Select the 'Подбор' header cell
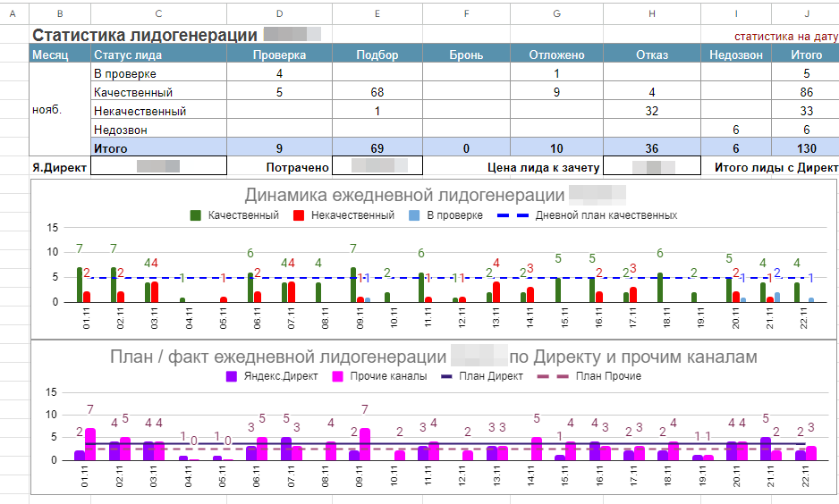This screenshot has height=504, width=839. [377, 54]
